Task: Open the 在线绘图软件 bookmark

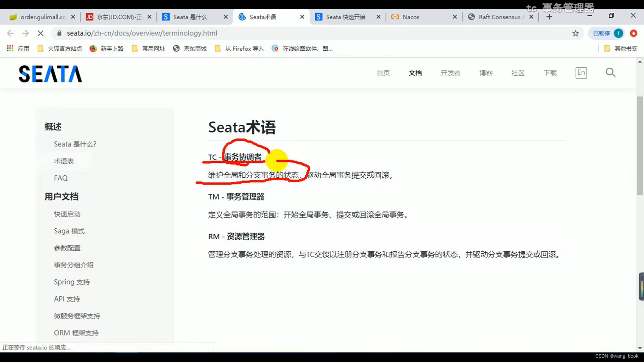Action: 302,49
